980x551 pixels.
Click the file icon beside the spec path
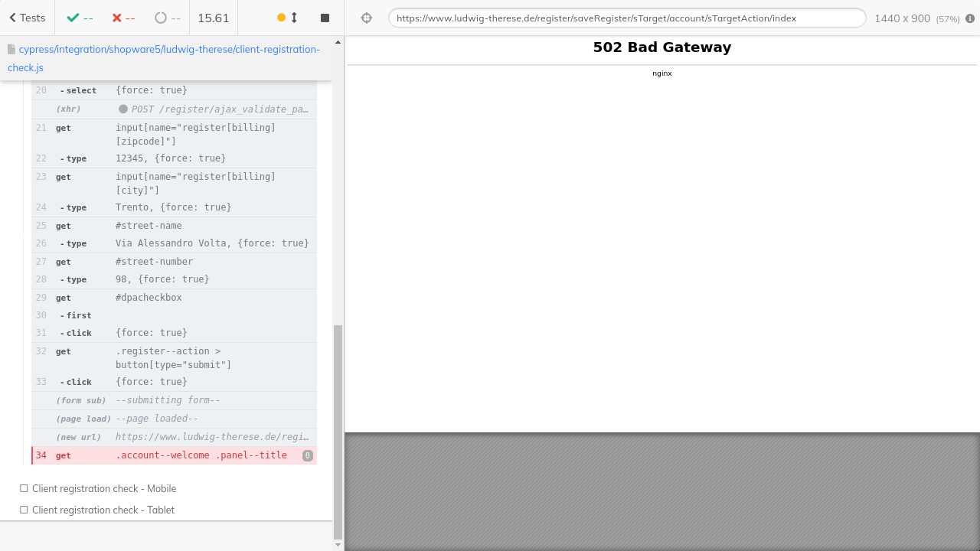tap(11, 50)
